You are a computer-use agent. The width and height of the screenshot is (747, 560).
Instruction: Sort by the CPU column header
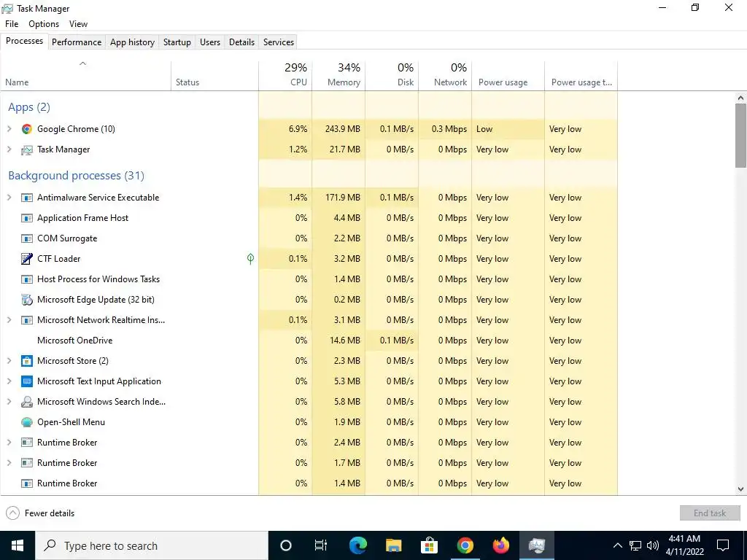(x=285, y=75)
